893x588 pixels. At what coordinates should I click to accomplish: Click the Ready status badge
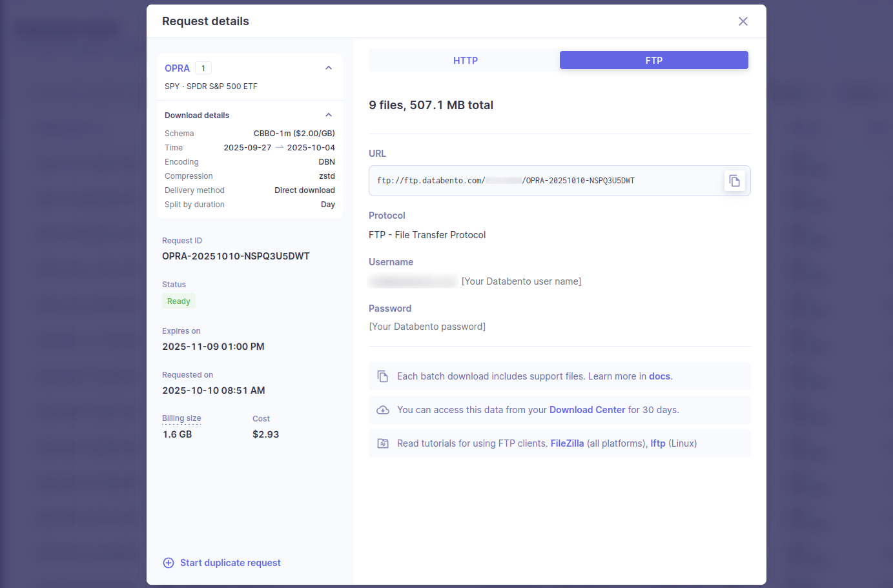(x=178, y=301)
